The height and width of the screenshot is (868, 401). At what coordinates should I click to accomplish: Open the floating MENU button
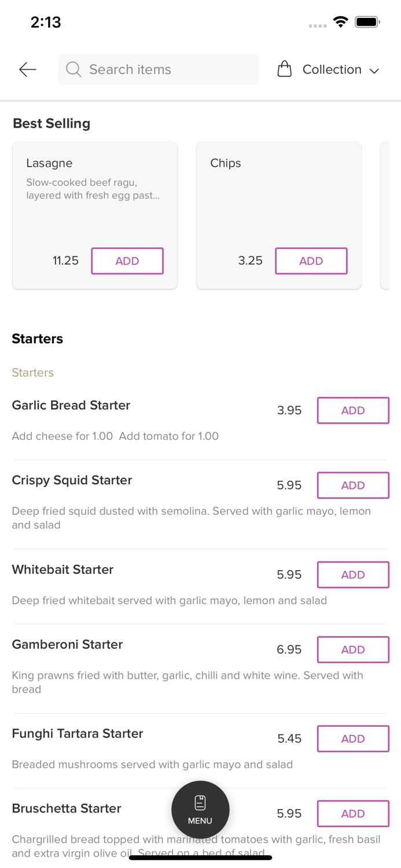[x=200, y=810]
